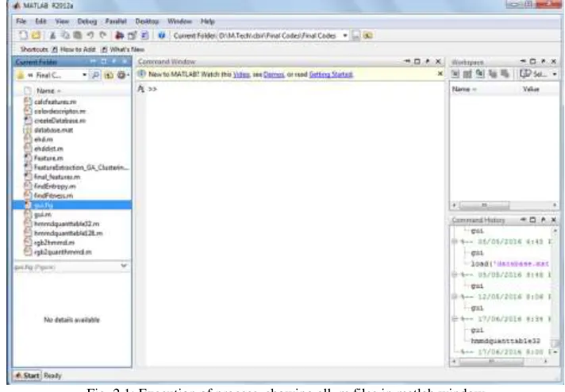
Task: Open the Desktop menu
Action: 147,21
